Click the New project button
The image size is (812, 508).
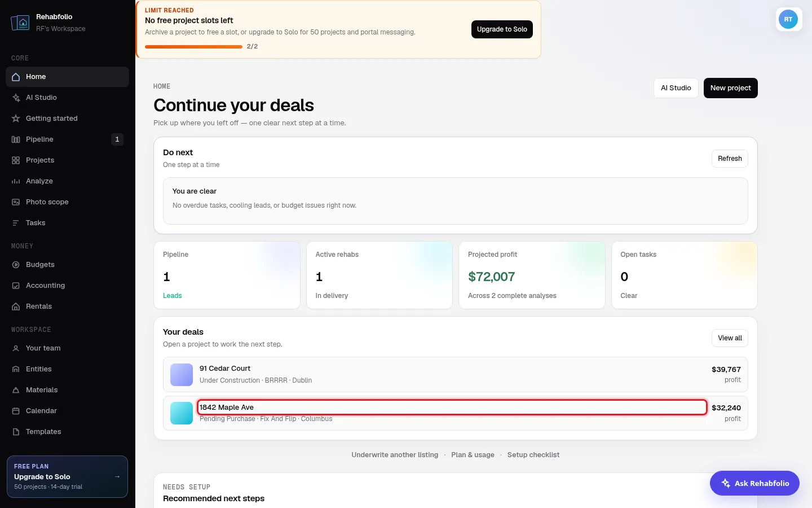[x=730, y=88]
